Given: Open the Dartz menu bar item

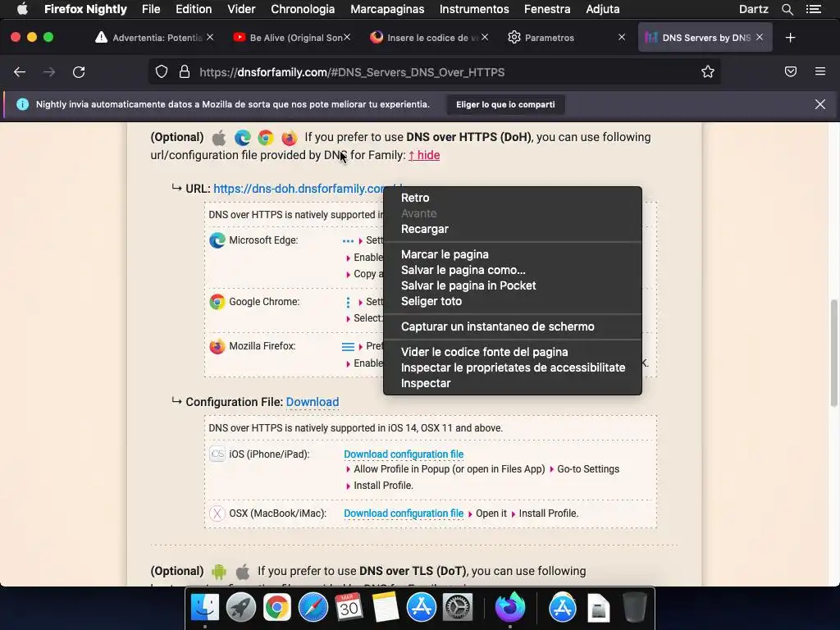Looking at the screenshot, I should 753,9.
